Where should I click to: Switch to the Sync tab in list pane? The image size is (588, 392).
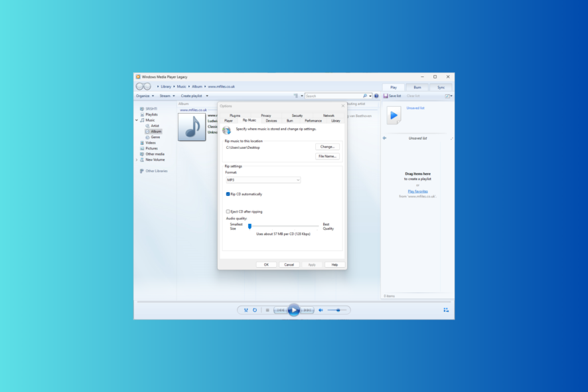point(441,87)
